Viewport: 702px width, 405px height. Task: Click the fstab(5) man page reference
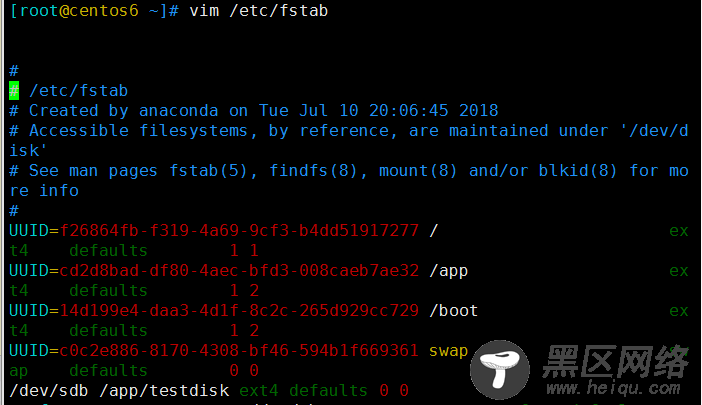coord(209,171)
